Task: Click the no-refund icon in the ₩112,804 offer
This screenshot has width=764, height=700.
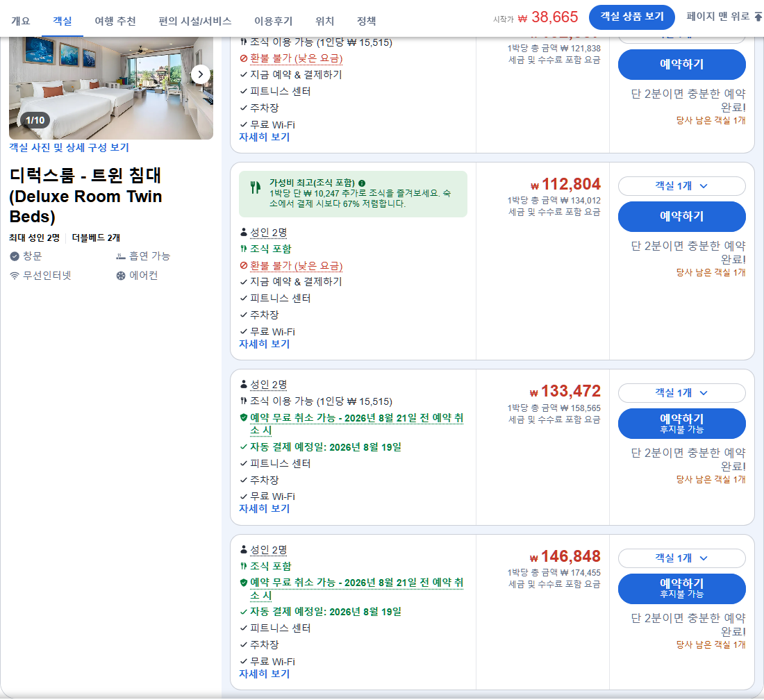Action: [244, 265]
